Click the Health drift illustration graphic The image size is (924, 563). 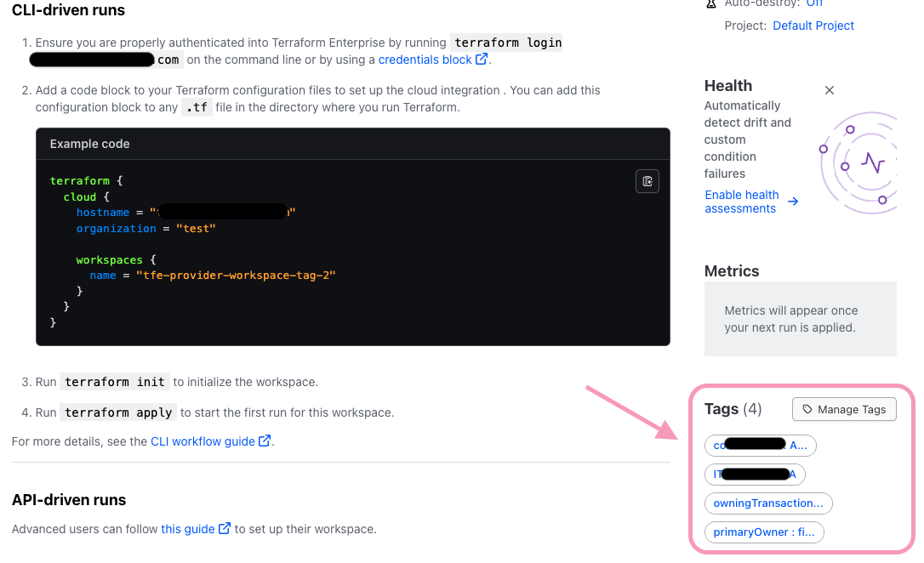click(x=859, y=162)
